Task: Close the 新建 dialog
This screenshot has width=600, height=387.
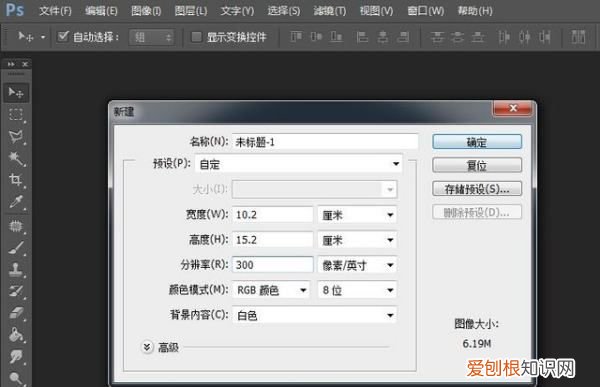Action: (x=513, y=109)
